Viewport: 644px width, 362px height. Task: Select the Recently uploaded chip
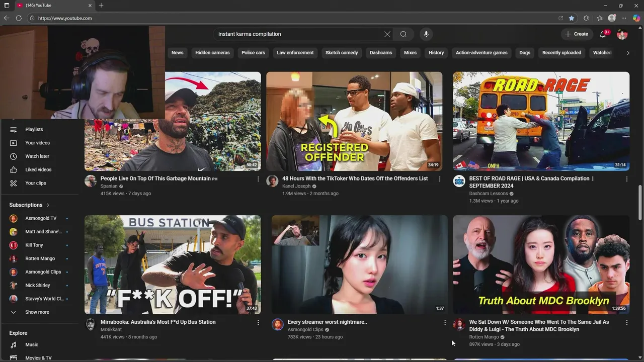coord(561,53)
